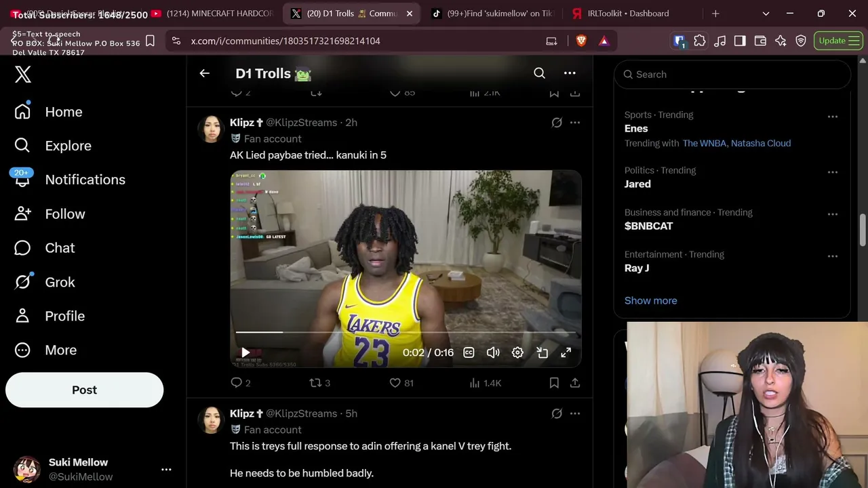Open @KlipzStreams handle on 2h post
Screen dimensions: 868x488
301,123
